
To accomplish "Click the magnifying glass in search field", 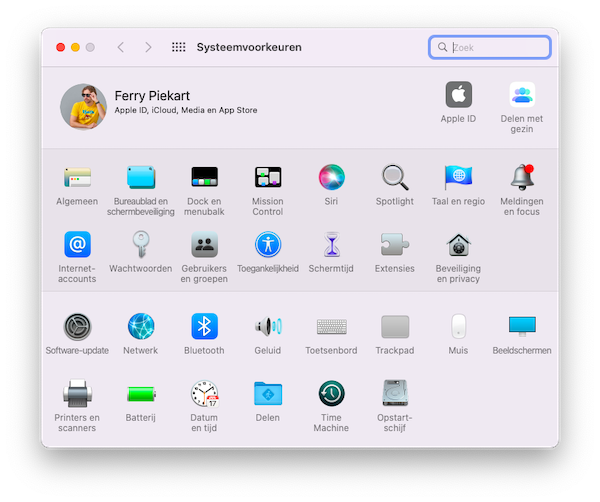I will (442, 47).
